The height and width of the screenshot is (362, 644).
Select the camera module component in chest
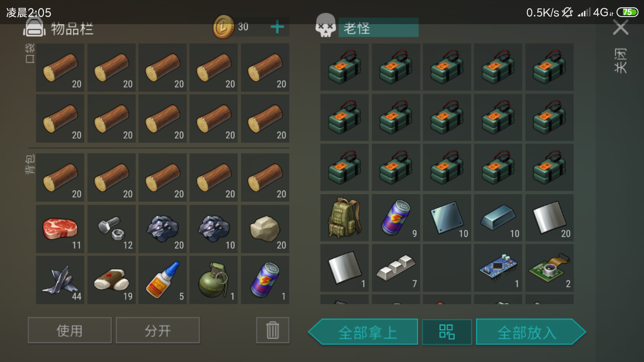pos(549,268)
